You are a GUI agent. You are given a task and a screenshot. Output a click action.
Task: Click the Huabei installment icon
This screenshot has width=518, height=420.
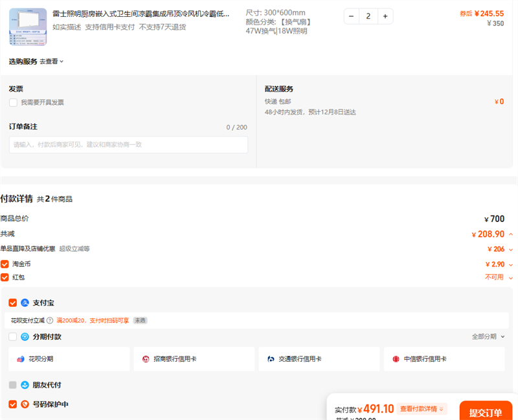(21, 359)
